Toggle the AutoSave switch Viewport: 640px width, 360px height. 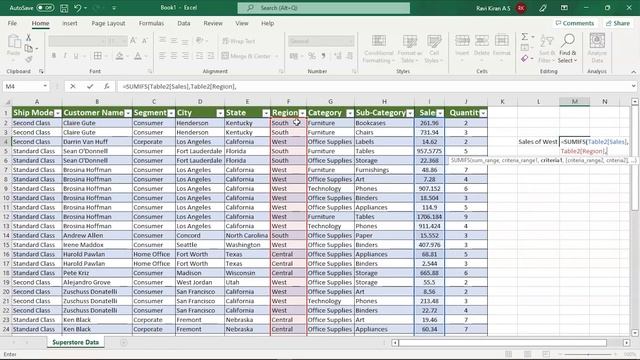pos(45,8)
